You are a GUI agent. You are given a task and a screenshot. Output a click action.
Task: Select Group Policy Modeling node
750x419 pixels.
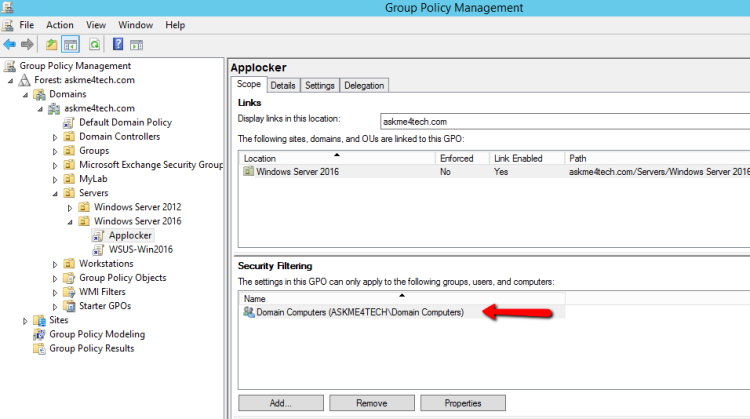point(97,334)
